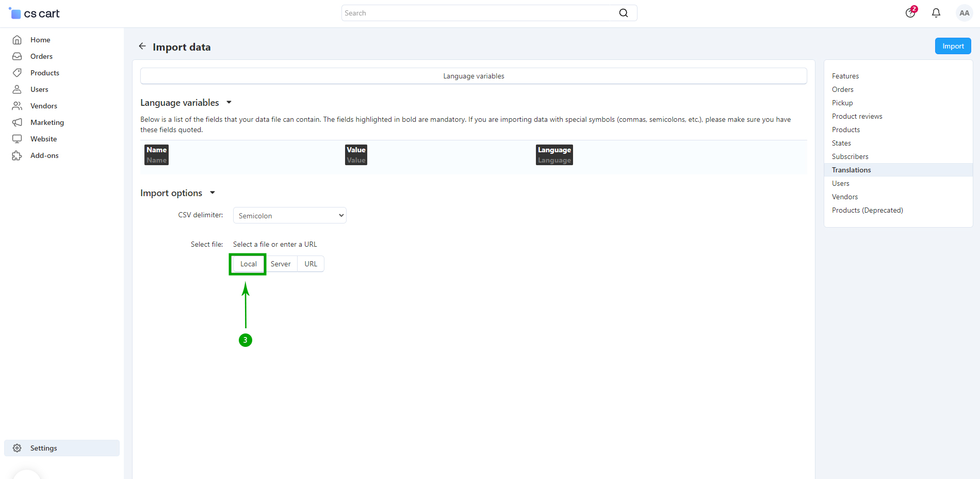This screenshot has height=479, width=980.
Task: Click the Add-ons puzzle icon
Action: tap(17, 155)
